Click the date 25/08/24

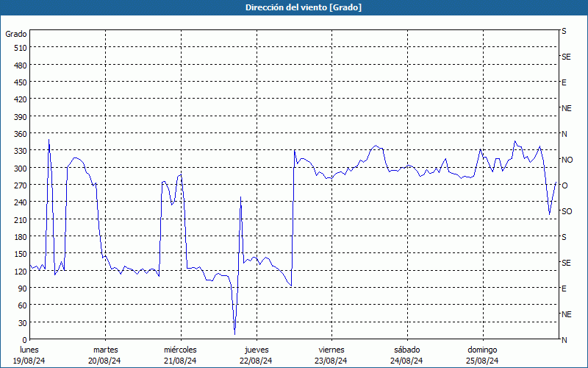(x=482, y=361)
